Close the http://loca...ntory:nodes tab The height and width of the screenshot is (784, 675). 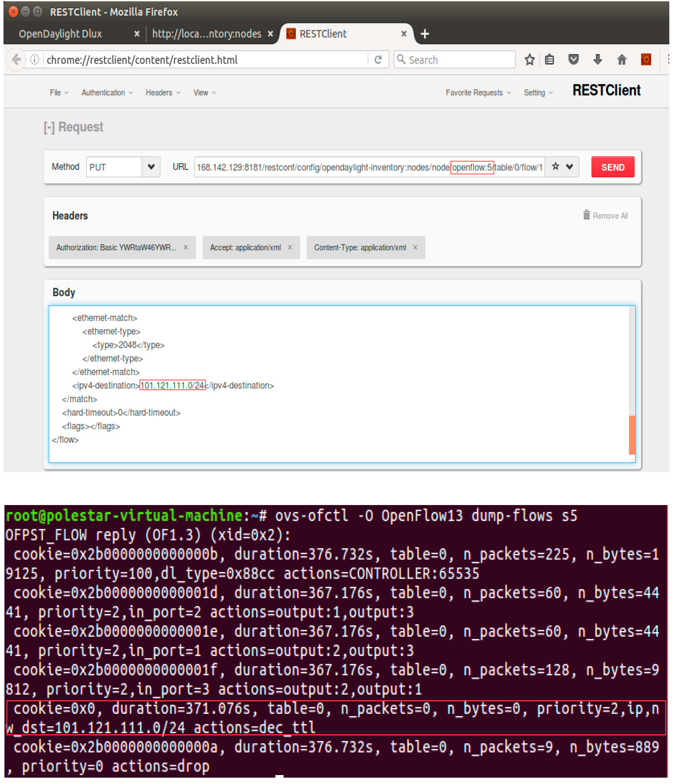tap(270, 34)
